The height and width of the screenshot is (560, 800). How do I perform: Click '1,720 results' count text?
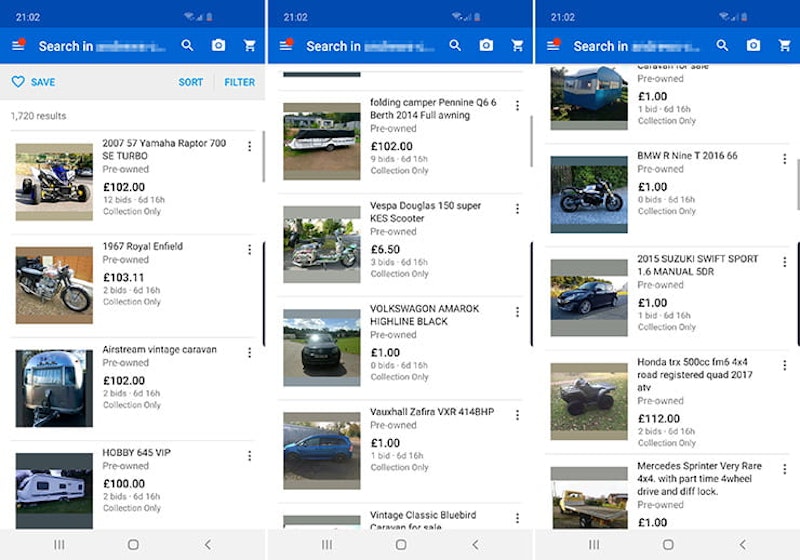[39, 116]
